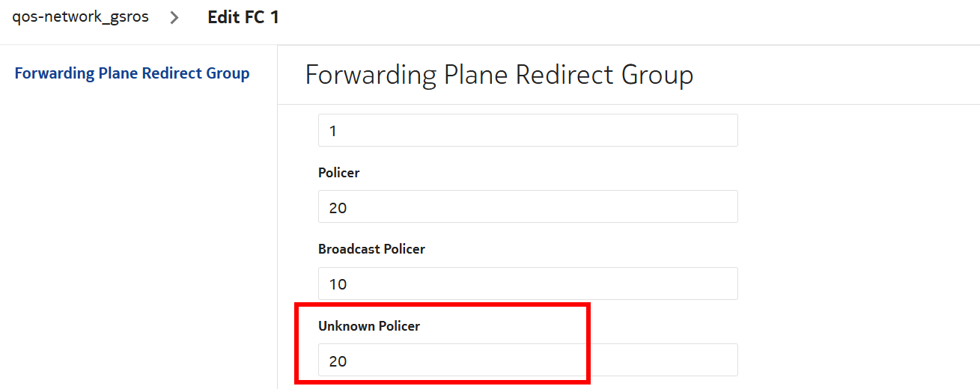Screen dimensions: 980x389
Task: Select the Unknown Policer input field
Action: 528,361
